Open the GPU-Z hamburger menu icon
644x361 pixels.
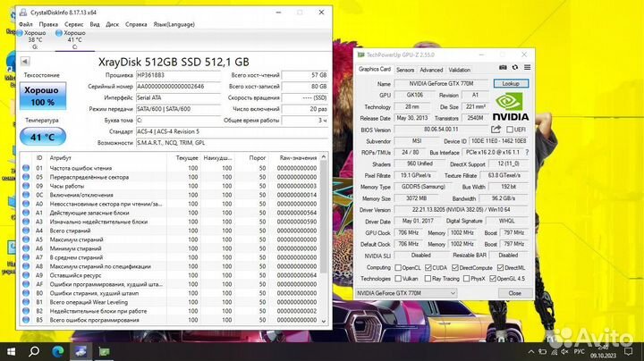pyautogui.click(x=527, y=67)
